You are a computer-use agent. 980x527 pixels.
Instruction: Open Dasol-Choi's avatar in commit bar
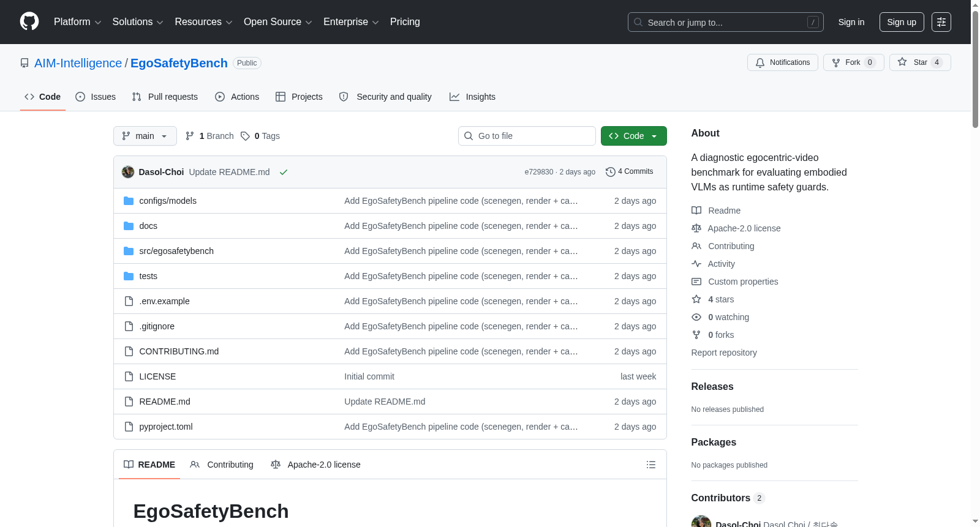pyautogui.click(x=128, y=172)
